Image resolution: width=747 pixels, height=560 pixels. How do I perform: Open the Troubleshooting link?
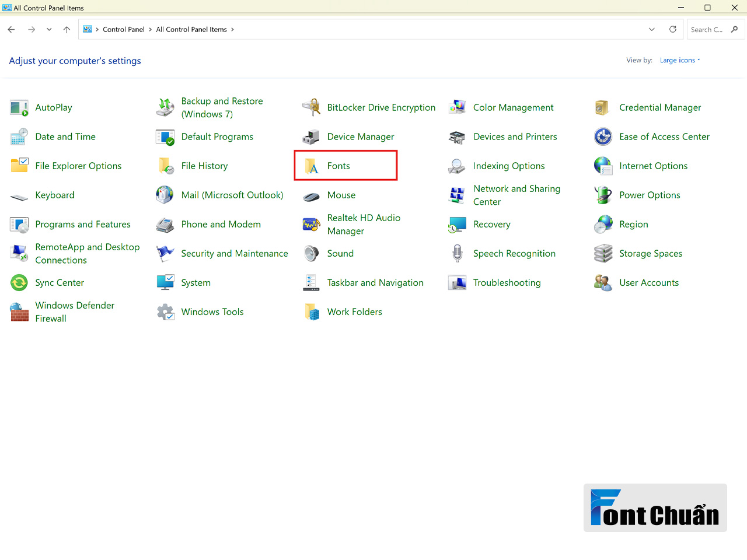pos(507,282)
